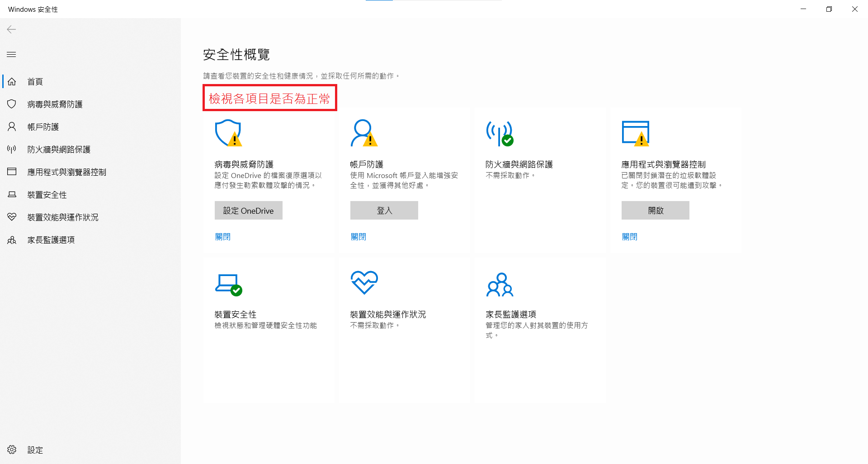Open the app and browser control window tile icon
Viewport: 868px width, 464px height.
click(x=635, y=133)
